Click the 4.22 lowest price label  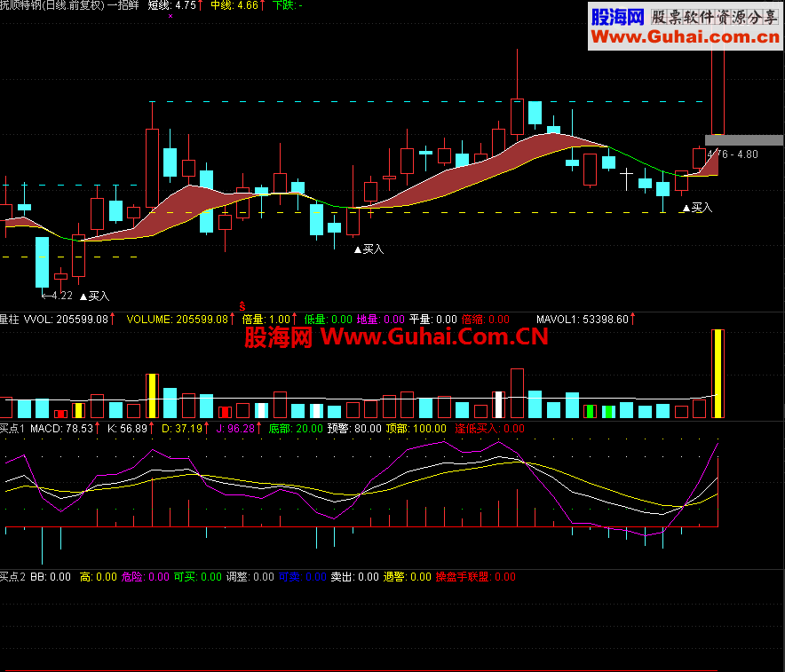[x=57, y=296]
